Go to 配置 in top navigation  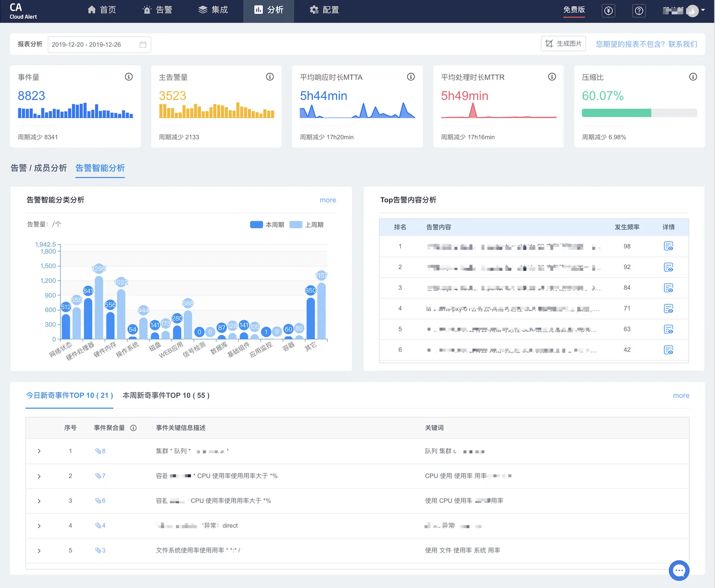click(324, 10)
